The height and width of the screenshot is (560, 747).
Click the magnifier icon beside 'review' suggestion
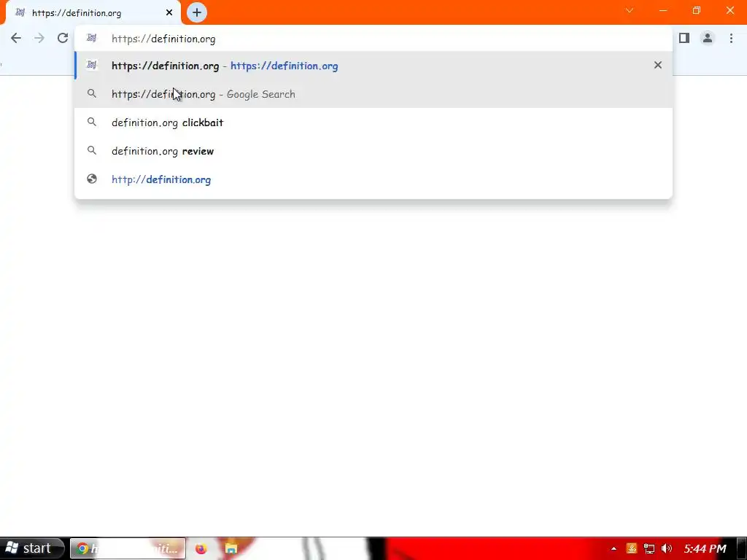pos(92,150)
